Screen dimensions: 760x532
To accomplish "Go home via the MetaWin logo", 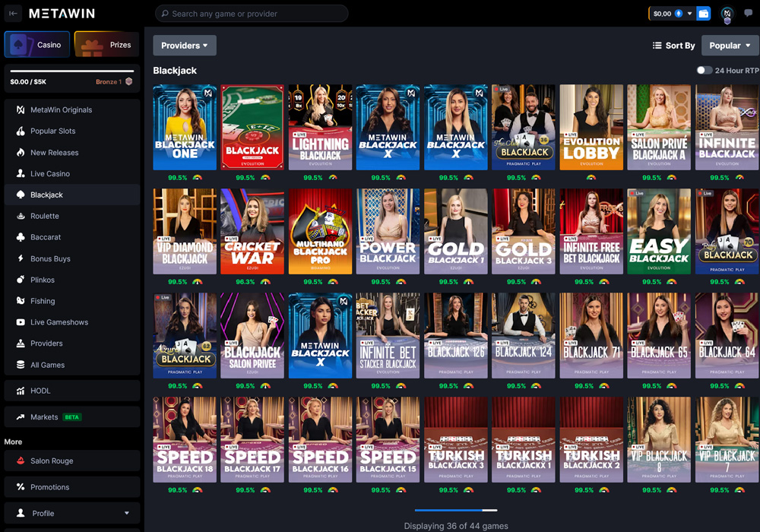I will [x=62, y=14].
